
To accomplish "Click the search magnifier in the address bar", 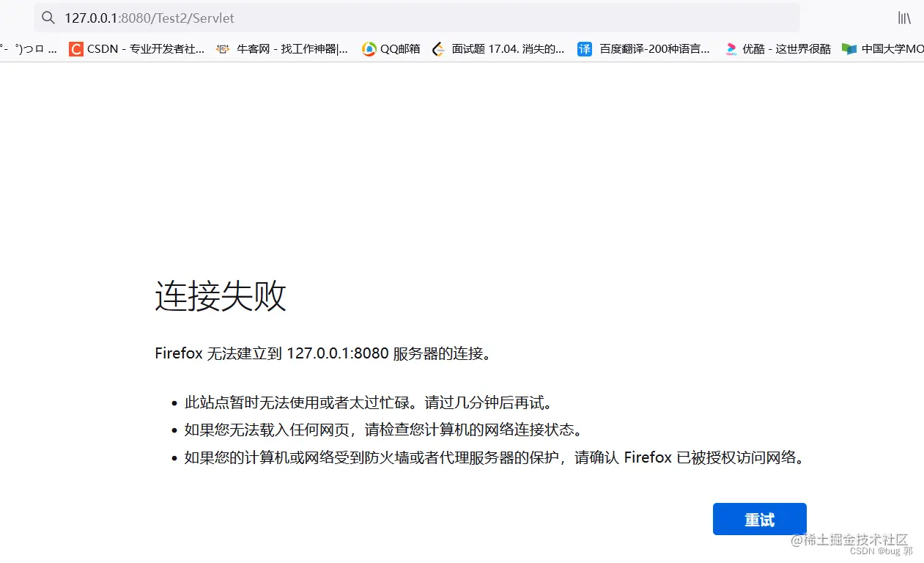I will click(x=48, y=18).
